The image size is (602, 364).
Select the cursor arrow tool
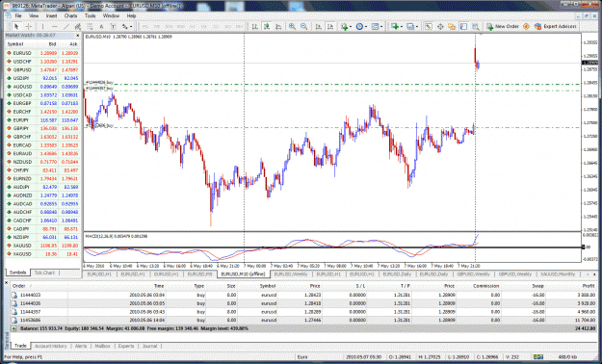tap(16, 27)
